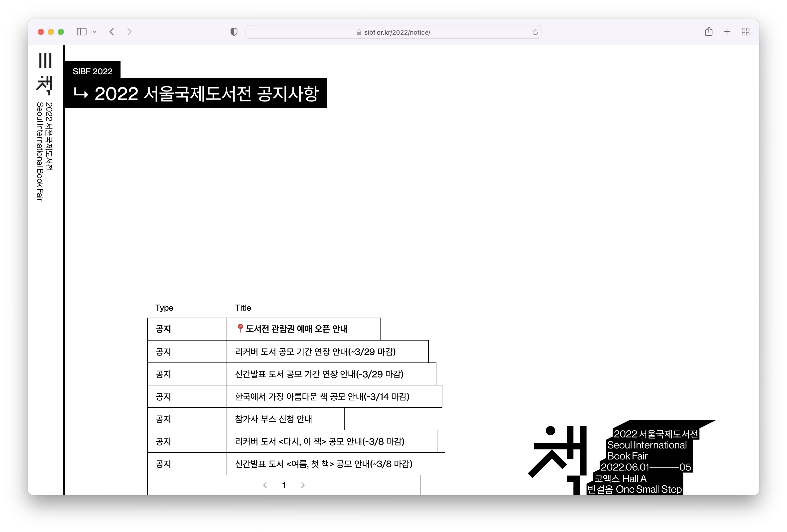Click the 2022 서울국제도서전 공지사항 heading
Image resolution: width=787 pixels, height=532 pixels.
[x=196, y=93]
